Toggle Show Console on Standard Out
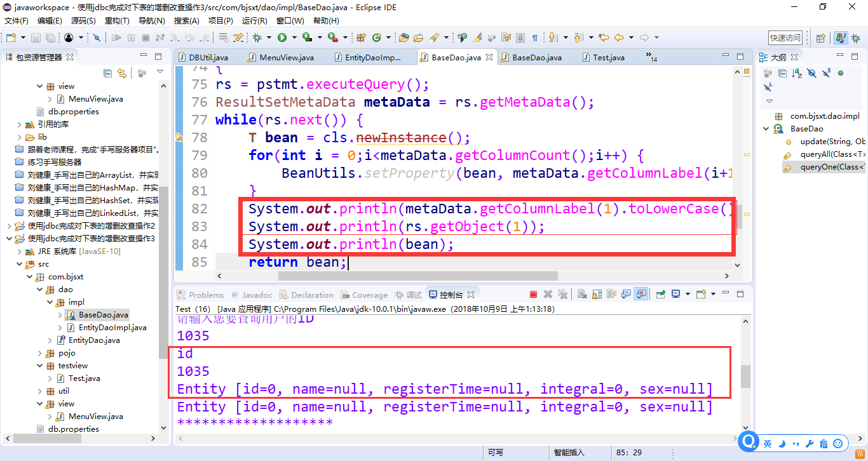 pyautogui.click(x=627, y=294)
